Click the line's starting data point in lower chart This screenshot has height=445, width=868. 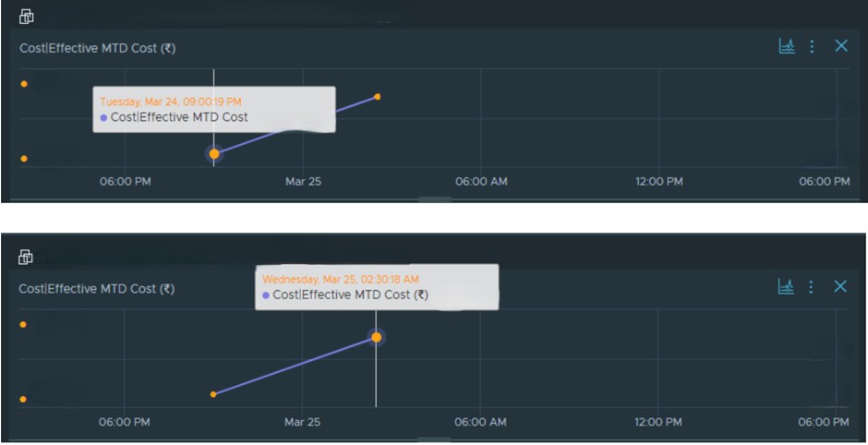(x=213, y=394)
